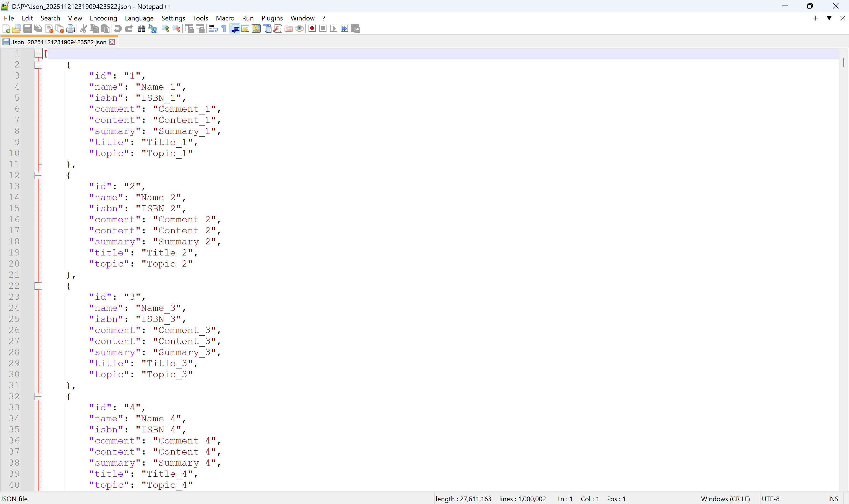The width and height of the screenshot is (849, 504).
Task: Click the Zoom In magnifier icon
Action: coord(165,28)
